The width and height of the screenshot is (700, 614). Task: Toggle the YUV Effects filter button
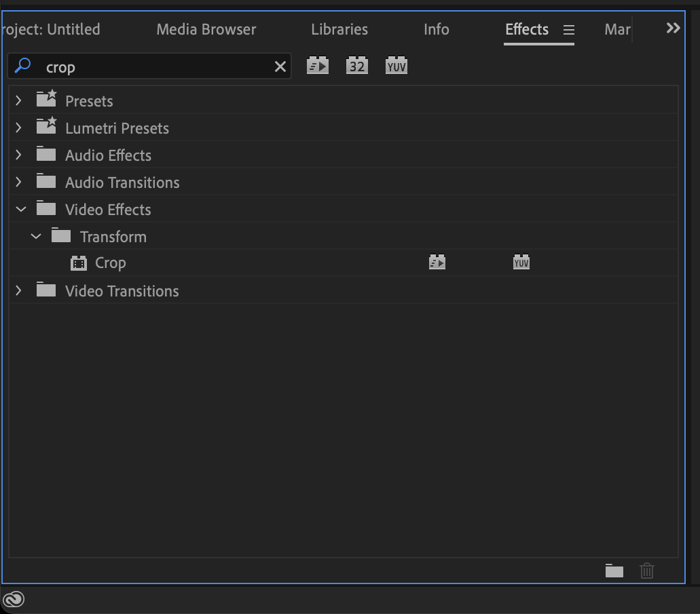click(397, 66)
